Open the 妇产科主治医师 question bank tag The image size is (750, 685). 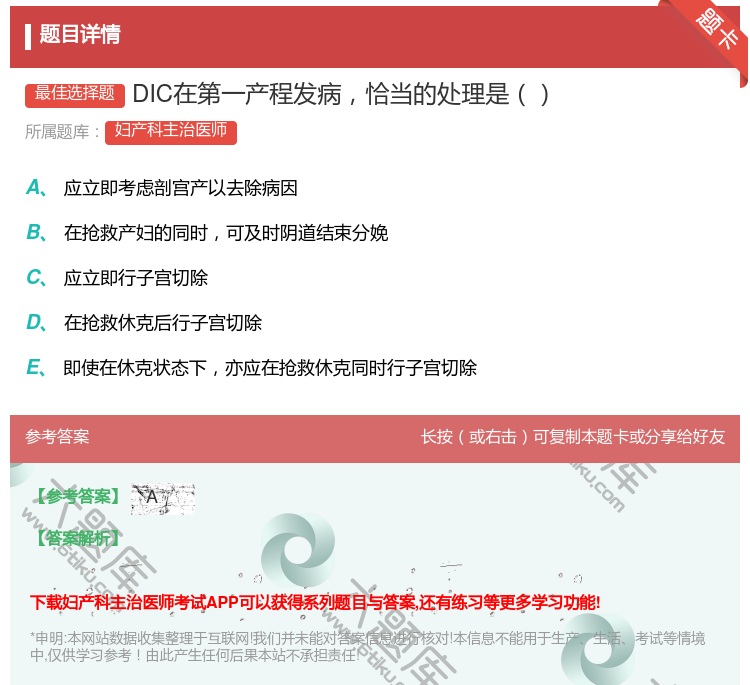pos(171,132)
